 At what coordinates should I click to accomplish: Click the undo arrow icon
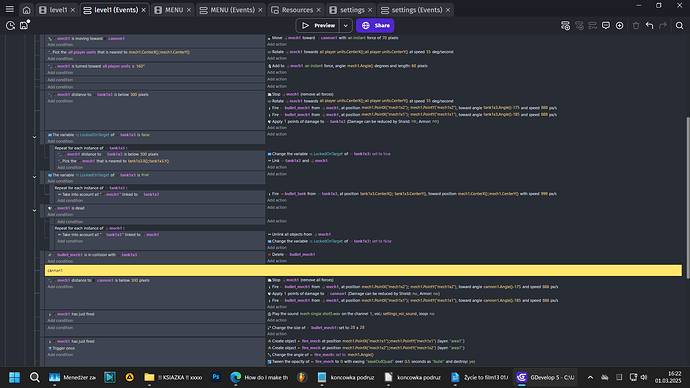650,26
